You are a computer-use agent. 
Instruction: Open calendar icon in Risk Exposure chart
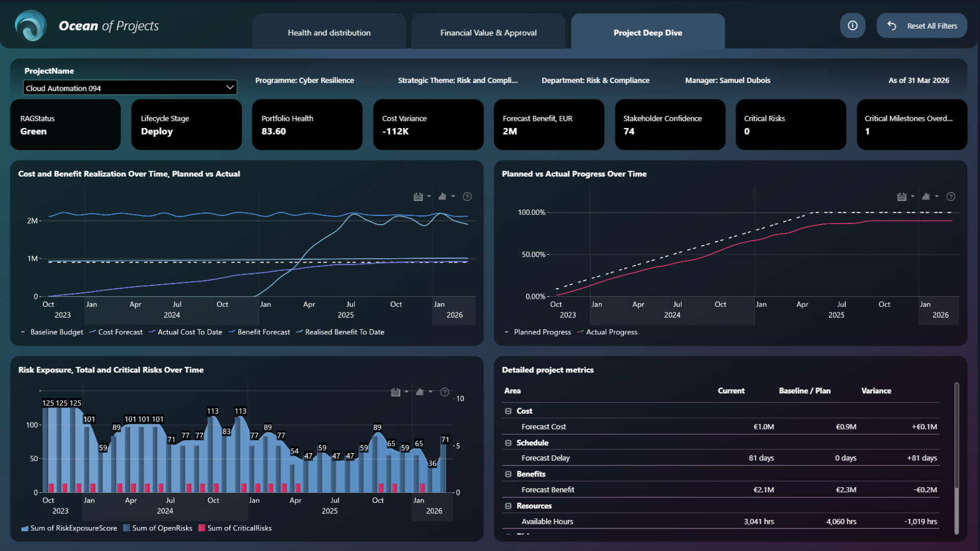396,392
